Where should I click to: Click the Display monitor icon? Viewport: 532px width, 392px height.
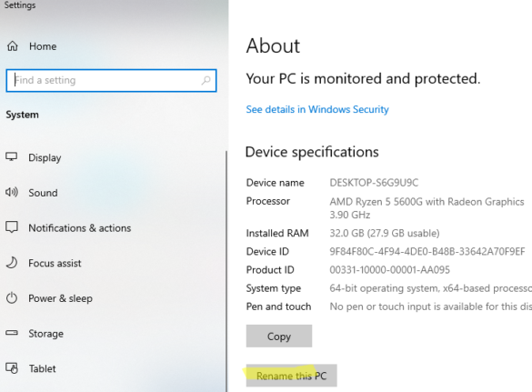tap(12, 156)
